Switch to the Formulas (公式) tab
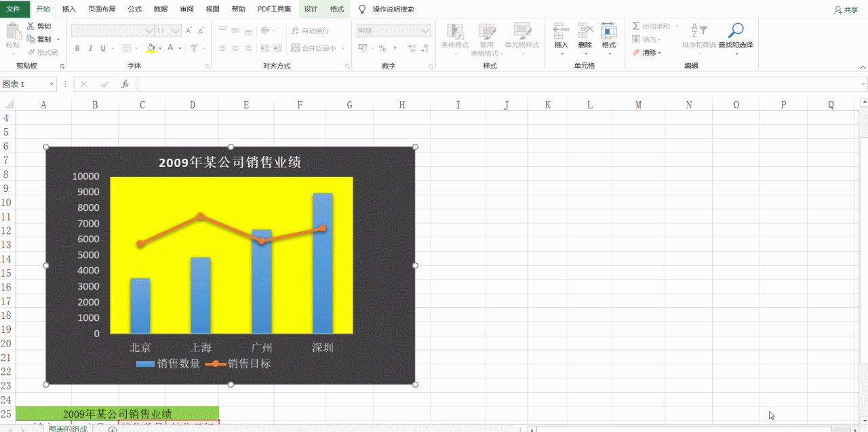This screenshot has width=868, height=432. pyautogui.click(x=134, y=9)
